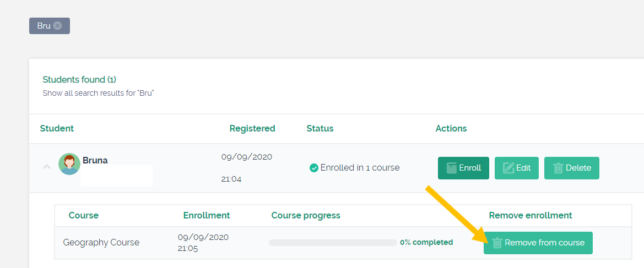This screenshot has height=268, width=644.
Task: Click the Geography Course progress bar
Action: click(333, 243)
